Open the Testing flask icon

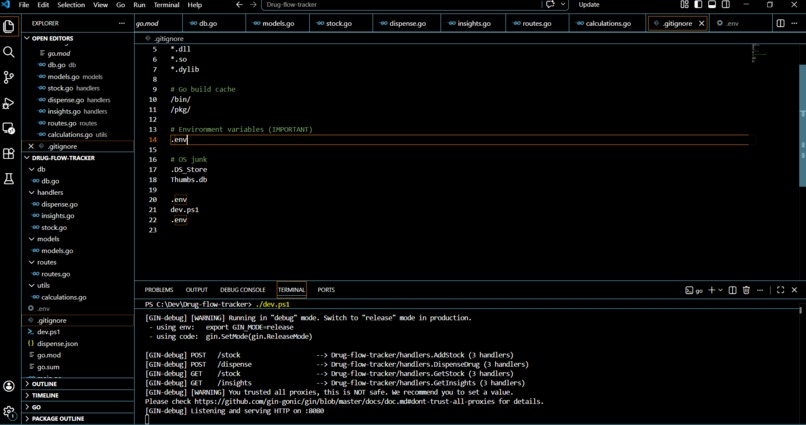(9, 178)
